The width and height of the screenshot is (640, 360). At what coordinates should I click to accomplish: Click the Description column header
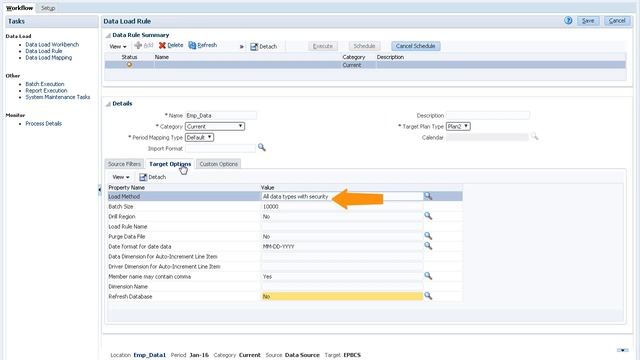(390, 57)
